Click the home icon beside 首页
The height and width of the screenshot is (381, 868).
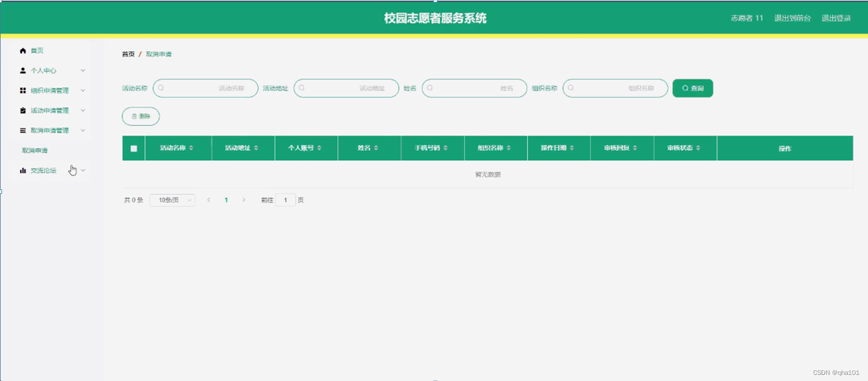click(x=23, y=51)
